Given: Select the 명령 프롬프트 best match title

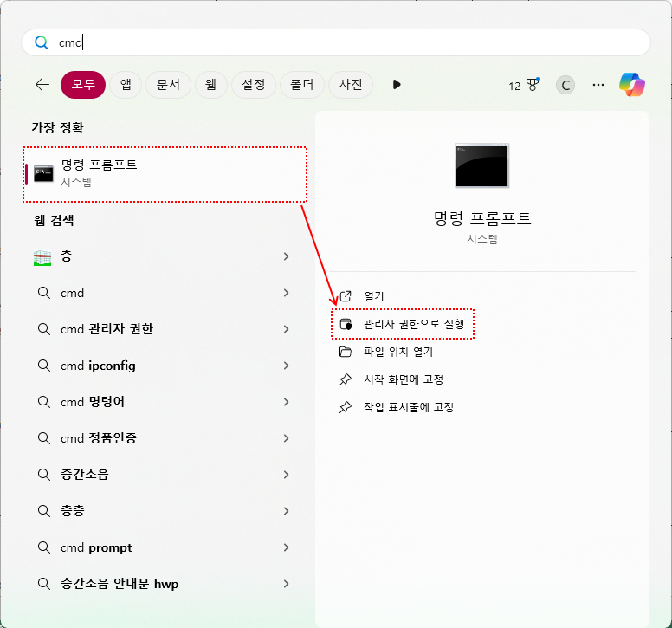Looking at the screenshot, I should click(x=99, y=165).
